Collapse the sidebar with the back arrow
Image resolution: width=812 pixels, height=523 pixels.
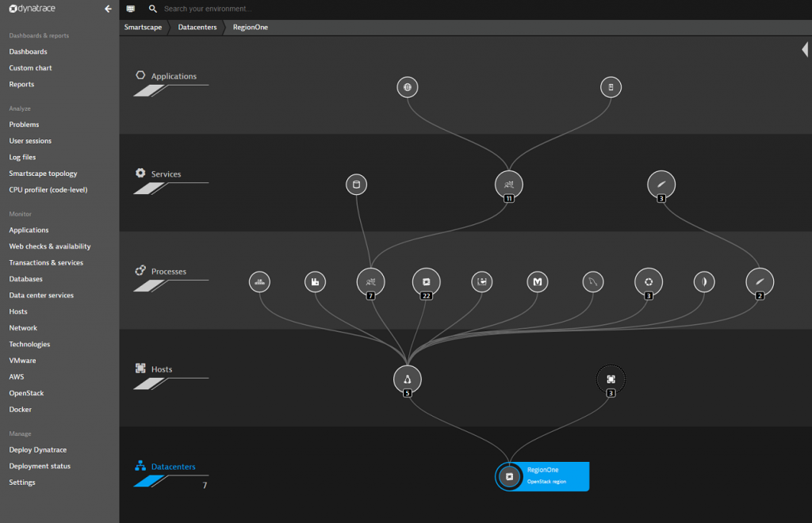[x=108, y=9]
